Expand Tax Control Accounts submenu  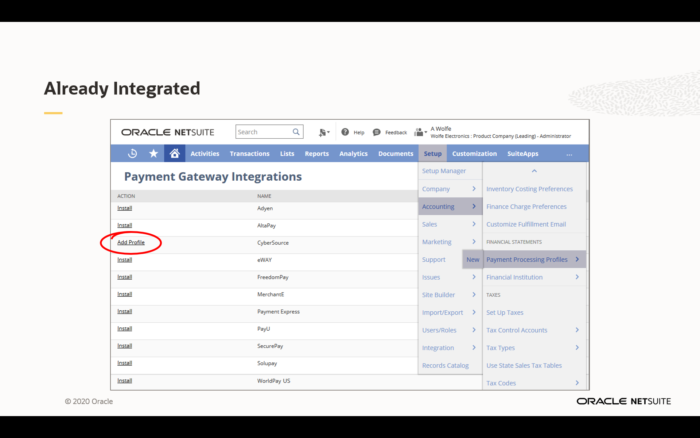click(534, 330)
